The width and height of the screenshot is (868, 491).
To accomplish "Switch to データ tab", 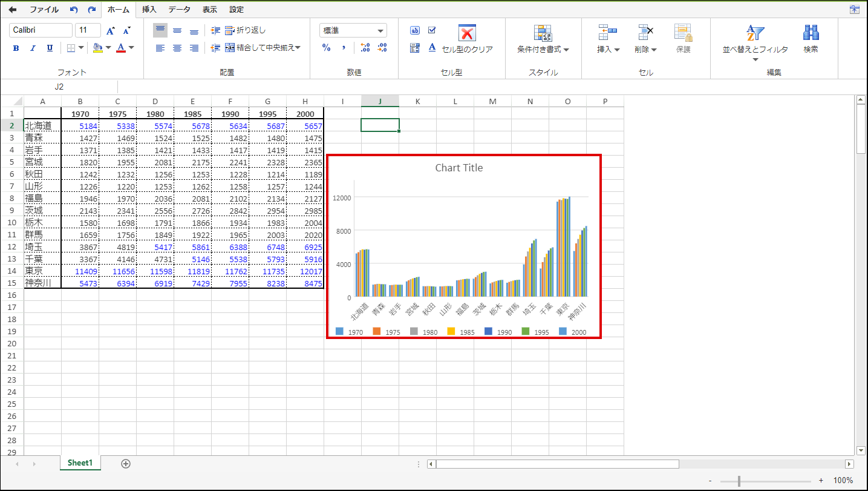I will [x=179, y=10].
